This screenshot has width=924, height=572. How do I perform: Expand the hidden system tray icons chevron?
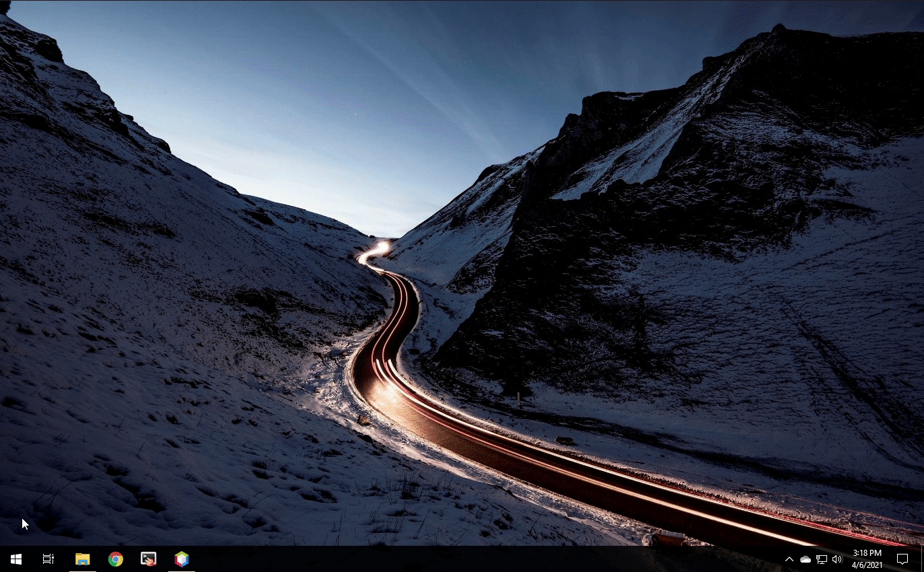[x=789, y=559]
